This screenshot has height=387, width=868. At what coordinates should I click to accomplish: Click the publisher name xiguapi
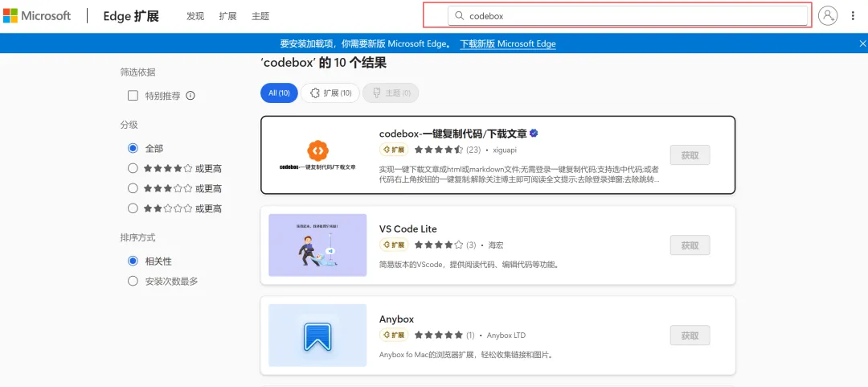tap(504, 150)
